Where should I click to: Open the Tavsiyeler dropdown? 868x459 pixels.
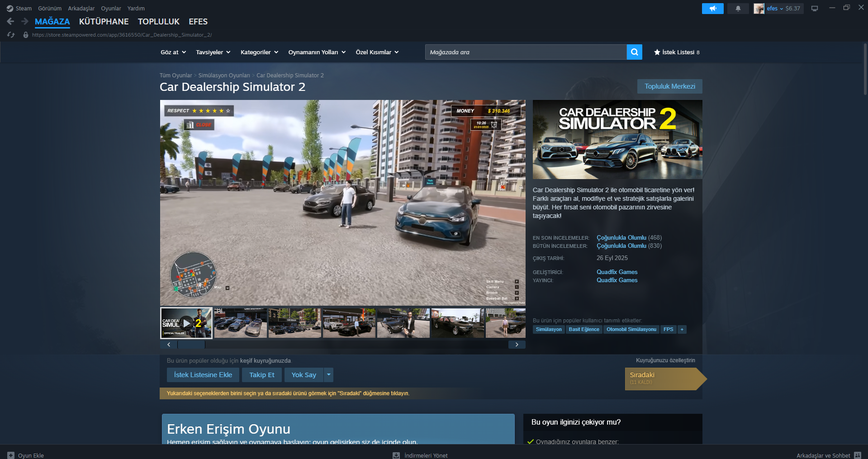click(x=213, y=52)
